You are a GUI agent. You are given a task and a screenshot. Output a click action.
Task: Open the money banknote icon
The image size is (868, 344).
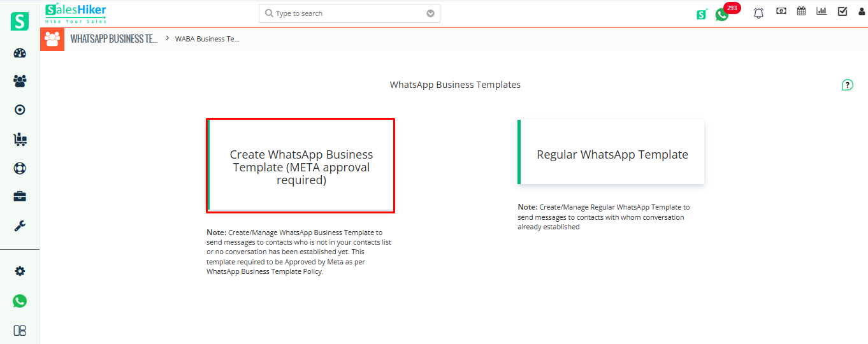tap(781, 11)
